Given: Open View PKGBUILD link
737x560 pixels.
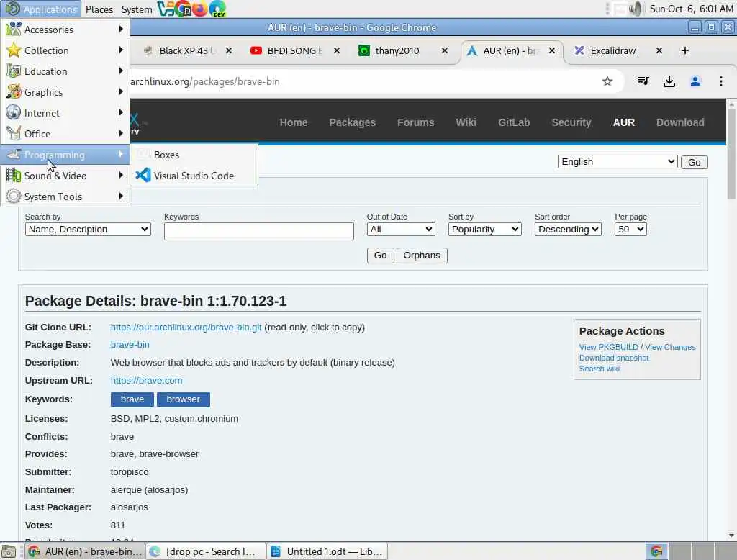Looking at the screenshot, I should pyautogui.click(x=609, y=347).
